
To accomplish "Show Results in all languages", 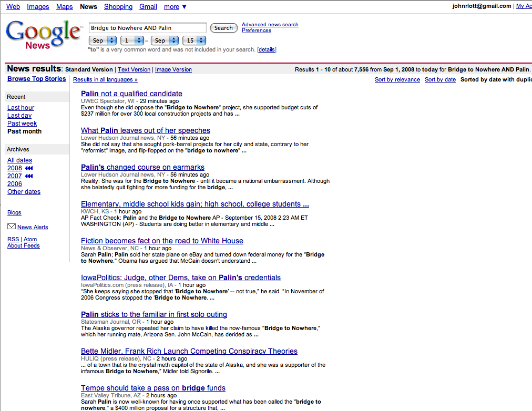I will point(106,79).
